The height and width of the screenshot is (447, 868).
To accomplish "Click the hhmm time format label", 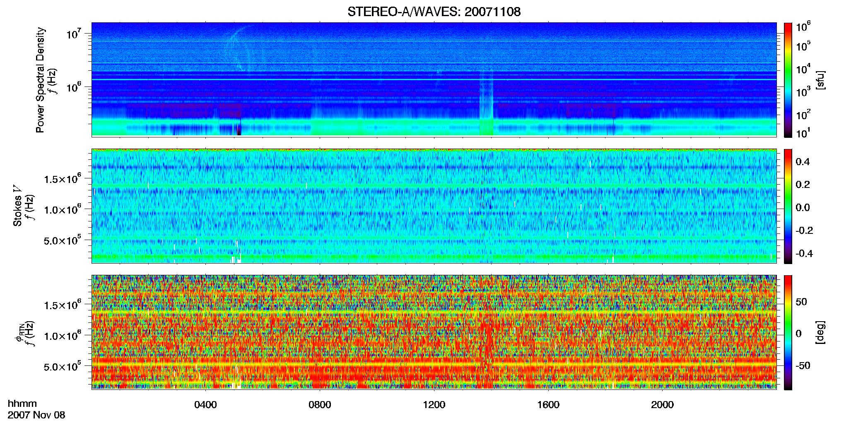I will point(22,404).
